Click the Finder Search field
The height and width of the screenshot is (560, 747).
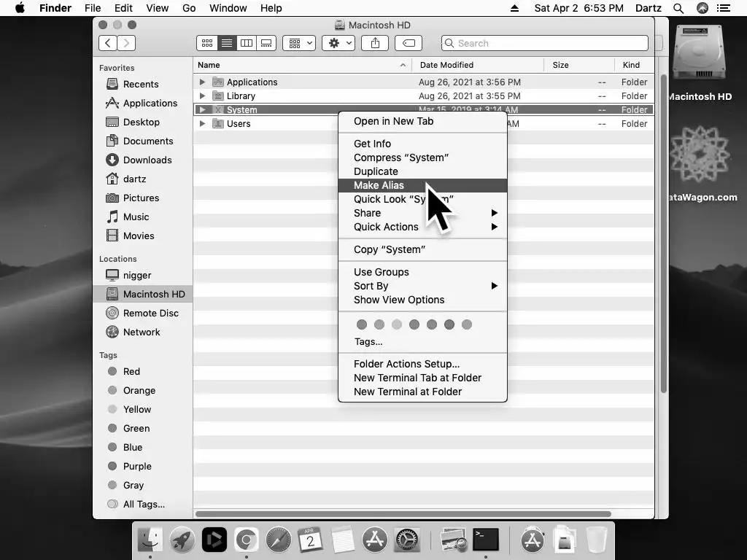tap(544, 43)
